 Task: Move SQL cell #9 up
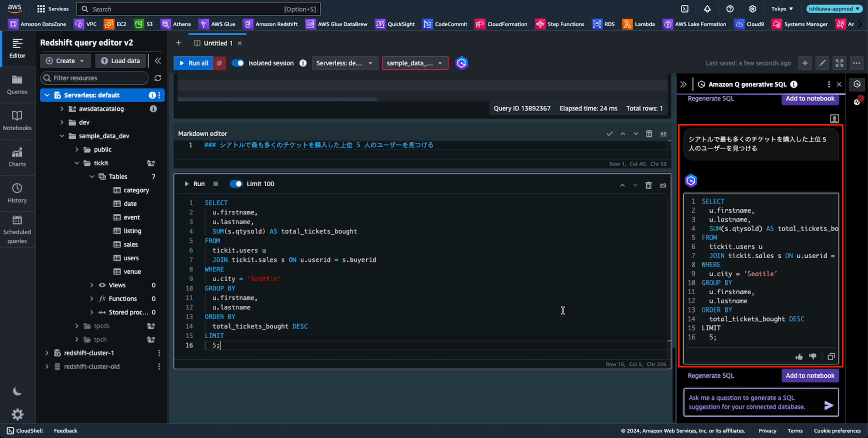coord(622,185)
